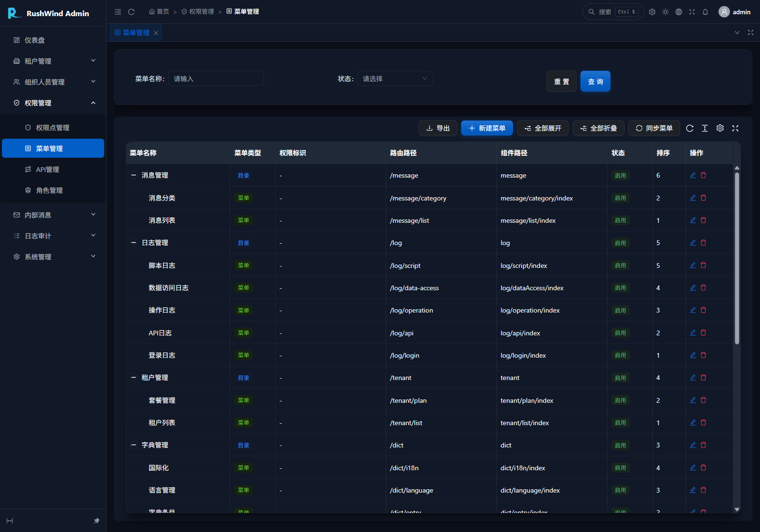Go to 仪表盘 in the sidebar
Viewport: 760px width, 532px height.
53,40
